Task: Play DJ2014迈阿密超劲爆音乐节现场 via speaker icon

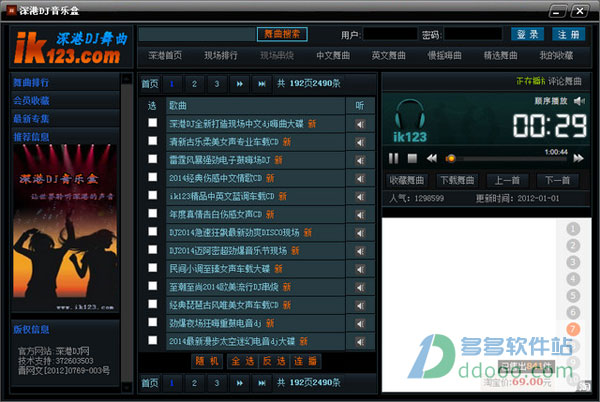Action: pyautogui.click(x=360, y=251)
